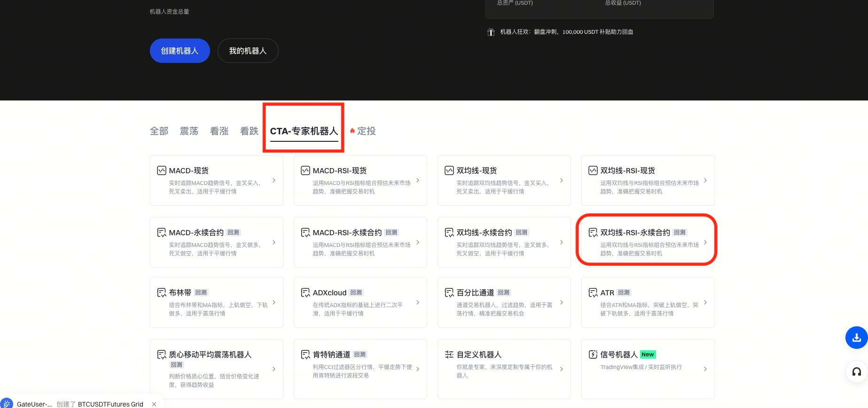Dismiss the BTCUSDT Futures Grid notification
The width and height of the screenshot is (868, 408).
[x=154, y=404]
